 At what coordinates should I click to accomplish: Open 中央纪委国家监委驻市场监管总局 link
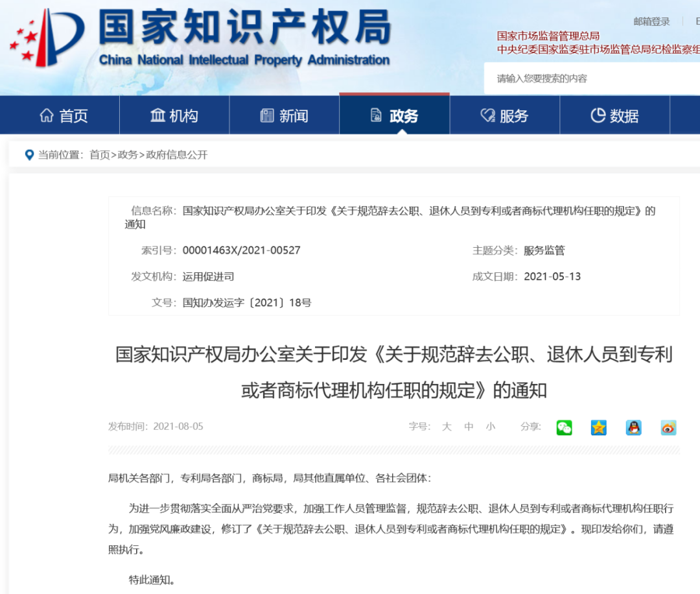[598, 49]
